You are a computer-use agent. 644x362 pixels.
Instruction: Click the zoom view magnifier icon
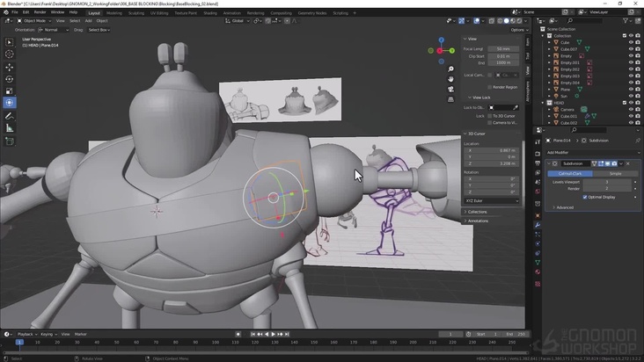click(x=450, y=69)
